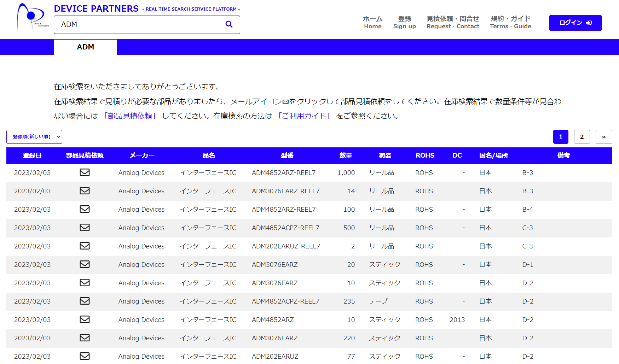This screenshot has height=364, width=619.
Task: Click the 品名 column header
Action: (209, 155)
